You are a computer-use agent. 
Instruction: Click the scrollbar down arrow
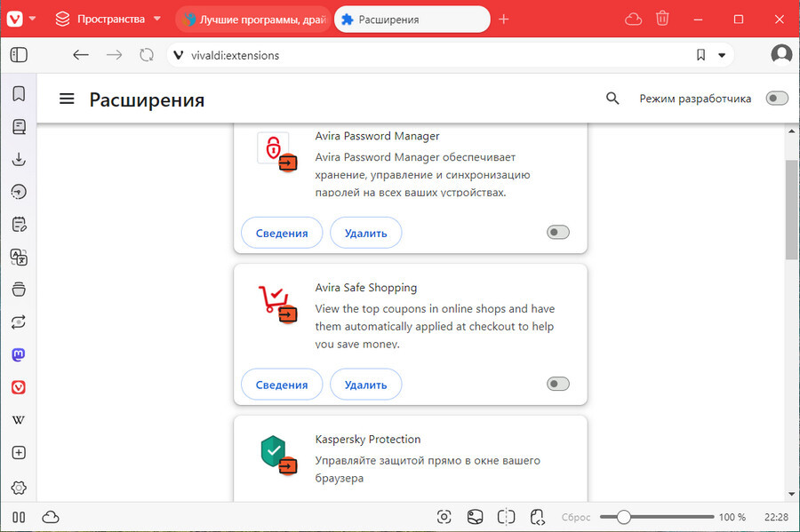click(791, 494)
